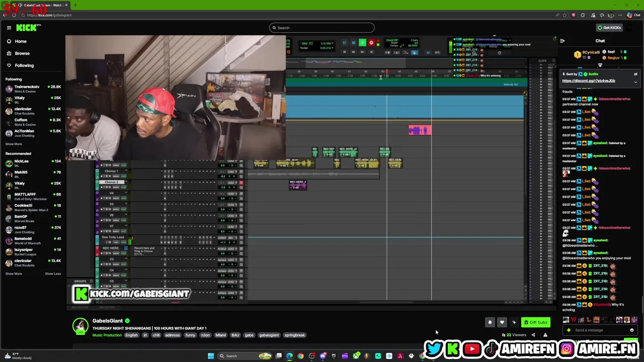Hide the pinned message icon
The height and width of the screenshot is (362, 644).
coord(635,74)
